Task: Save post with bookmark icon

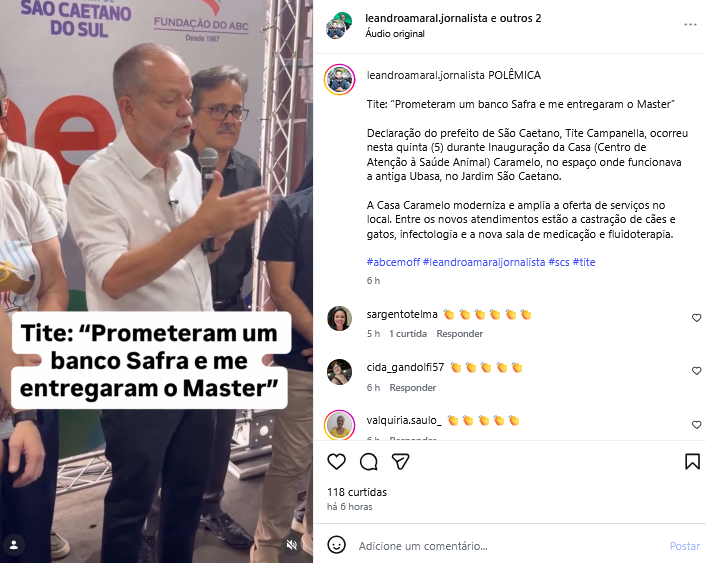Action: coord(692,462)
